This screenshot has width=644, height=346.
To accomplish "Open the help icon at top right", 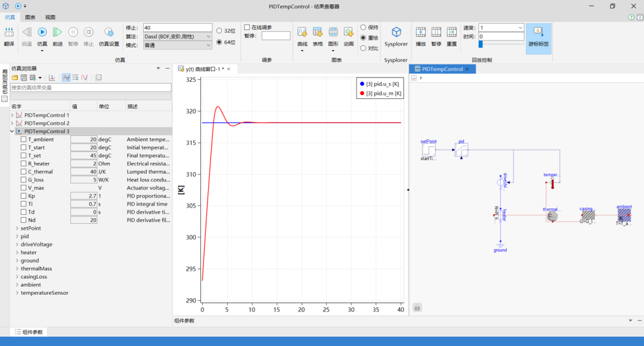I will pyautogui.click(x=631, y=17).
